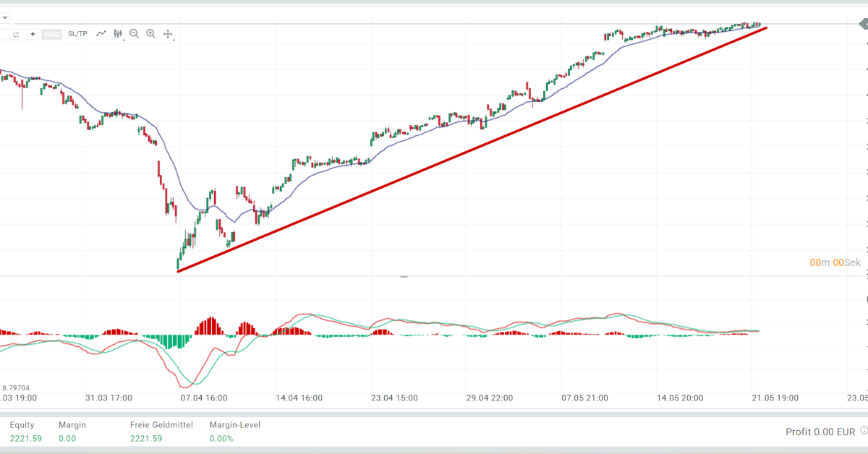This screenshot has height=454, width=868.
Task: Click the 14.04 16:00 time axis label
Action: [299, 398]
